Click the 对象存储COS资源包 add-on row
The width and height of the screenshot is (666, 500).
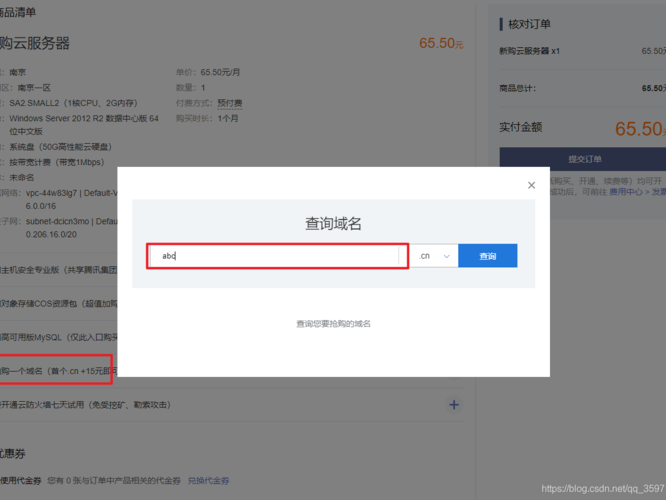[59, 303]
